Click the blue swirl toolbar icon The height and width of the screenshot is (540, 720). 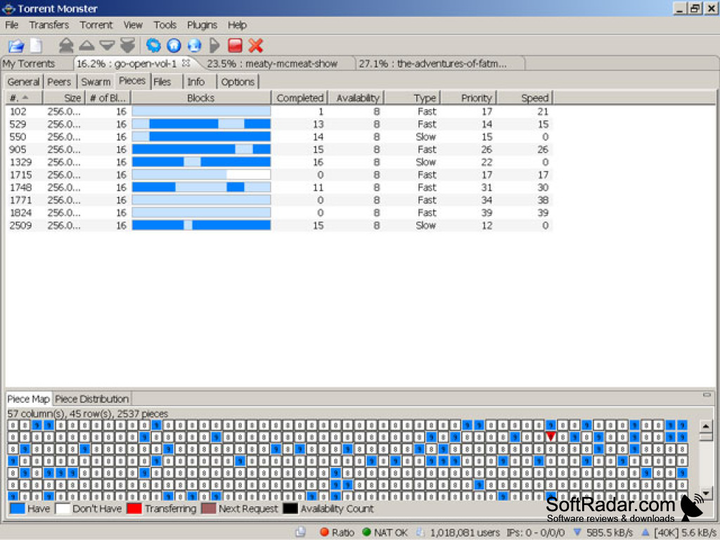(x=153, y=45)
